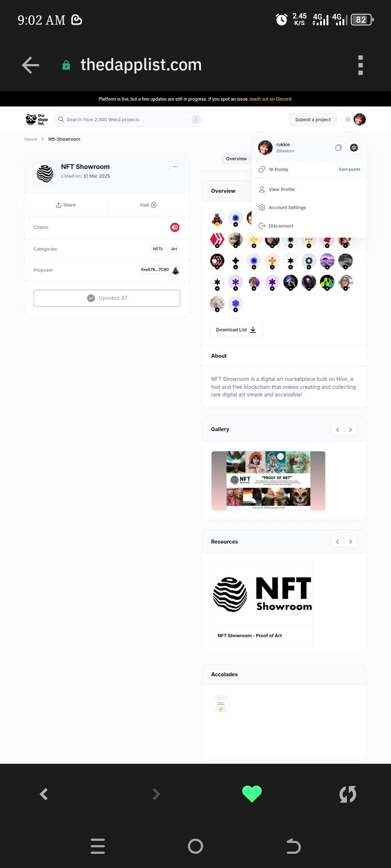Open the three-dot menu on NFT Showroom card

pyautogui.click(x=176, y=167)
